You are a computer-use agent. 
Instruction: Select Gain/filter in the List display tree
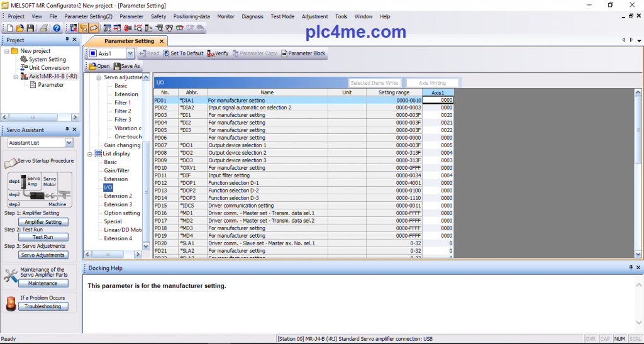coord(116,170)
